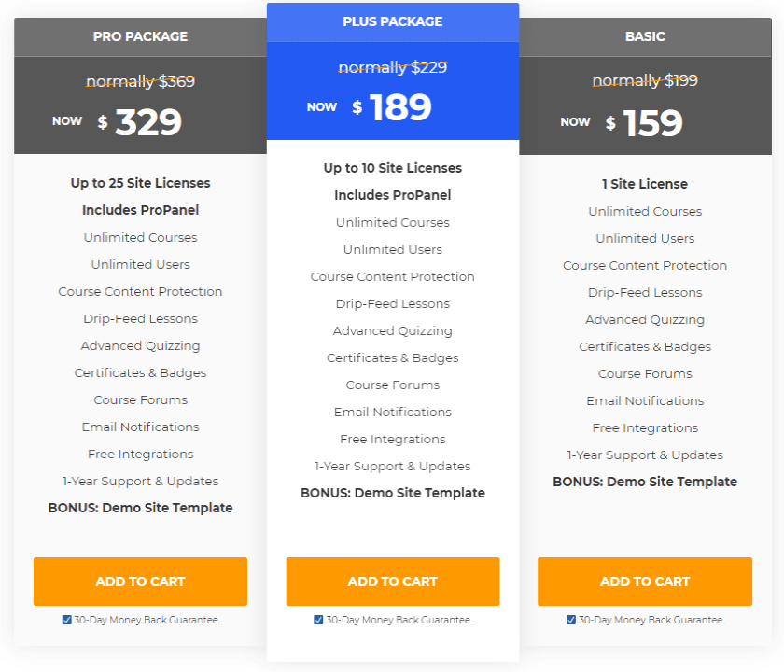Screen dimensions: 784x672
Task: Click the crossed-out "normally $229" price
Action: point(392,67)
